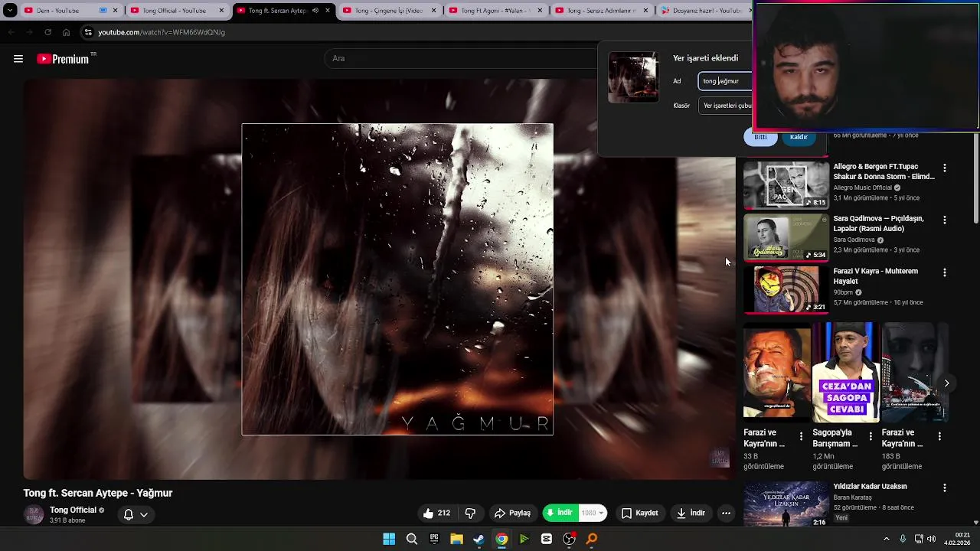This screenshot has width=980, height=551.
Task: Click the grey İndir download button
Action: [x=691, y=513]
